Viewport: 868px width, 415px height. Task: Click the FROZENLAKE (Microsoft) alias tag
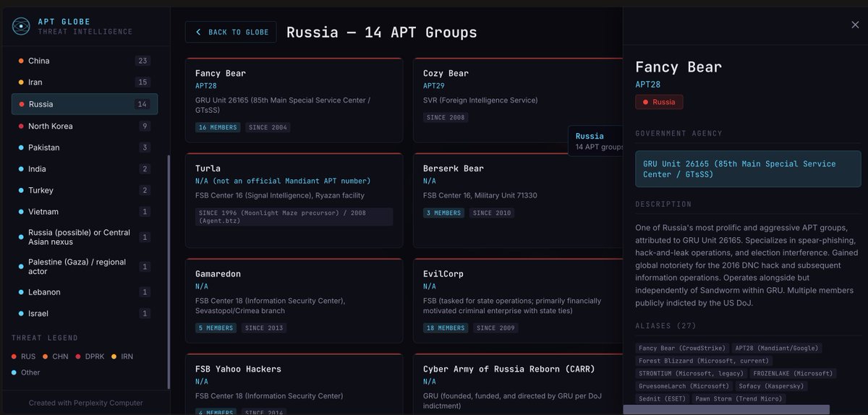tap(793, 374)
